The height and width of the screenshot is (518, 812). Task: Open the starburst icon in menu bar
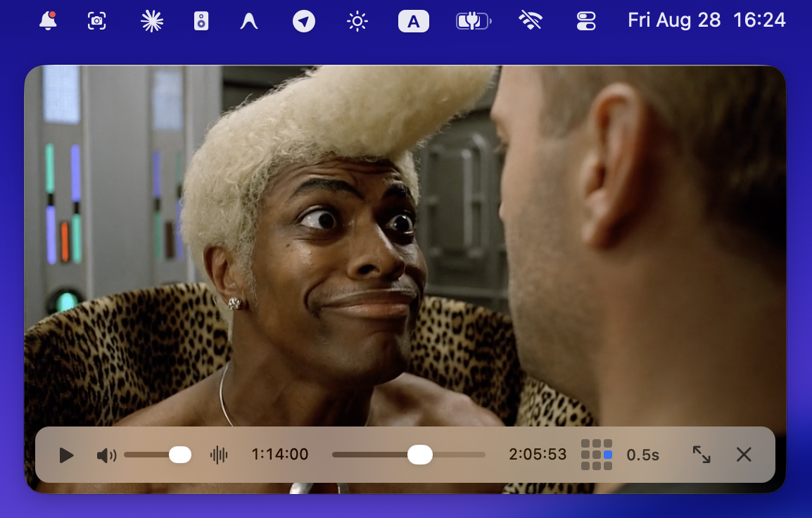pyautogui.click(x=152, y=21)
